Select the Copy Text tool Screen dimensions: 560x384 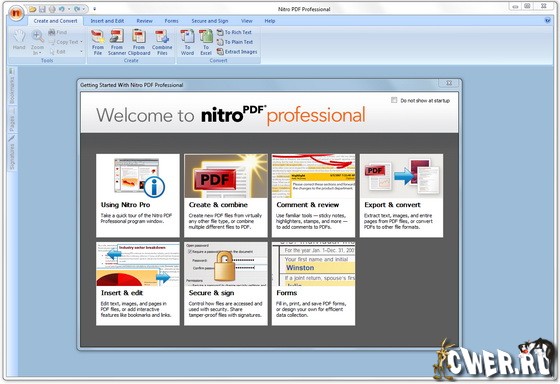[63, 42]
